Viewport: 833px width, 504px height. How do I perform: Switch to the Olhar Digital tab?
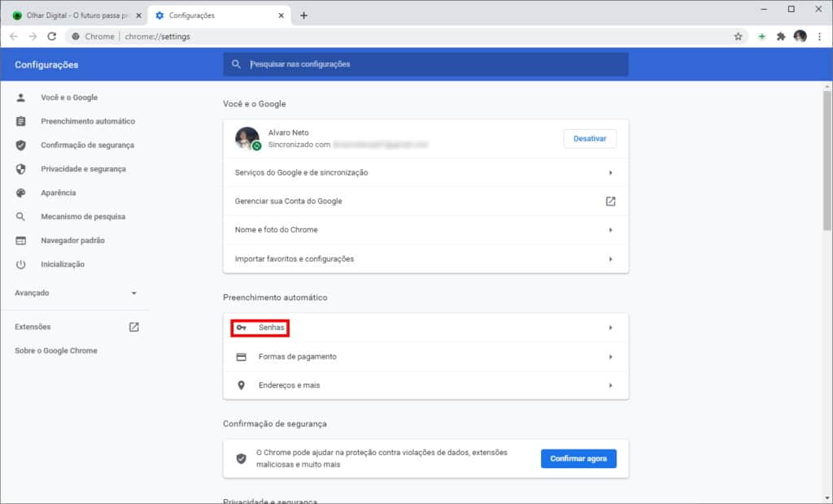(77, 15)
